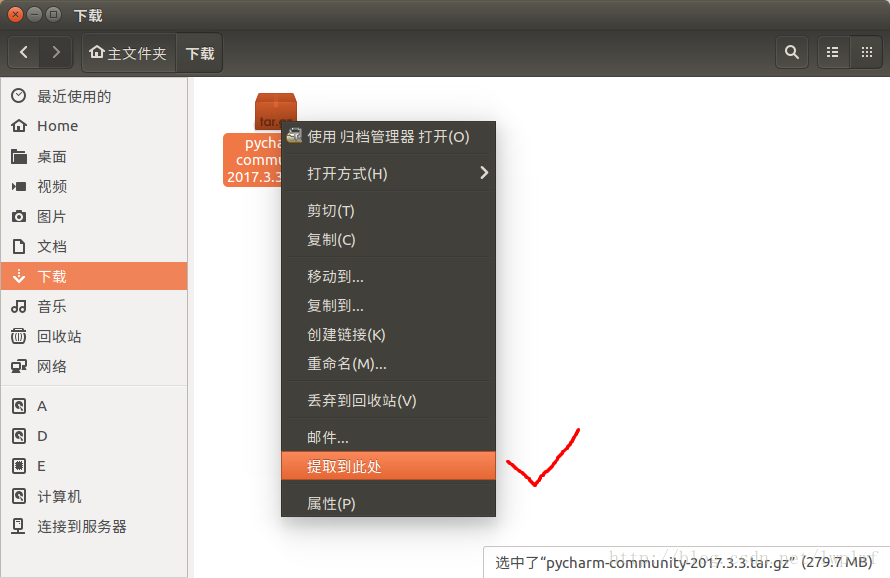Viewport: 890px width, 578px height.
Task: Open 最近使用的 in sidebar
Action: pos(94,96)
